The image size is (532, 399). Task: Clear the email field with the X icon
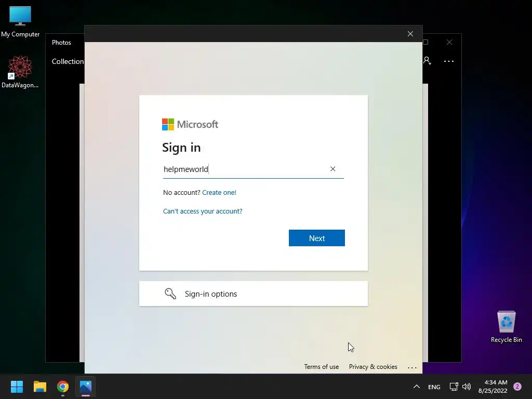point(332,169)
